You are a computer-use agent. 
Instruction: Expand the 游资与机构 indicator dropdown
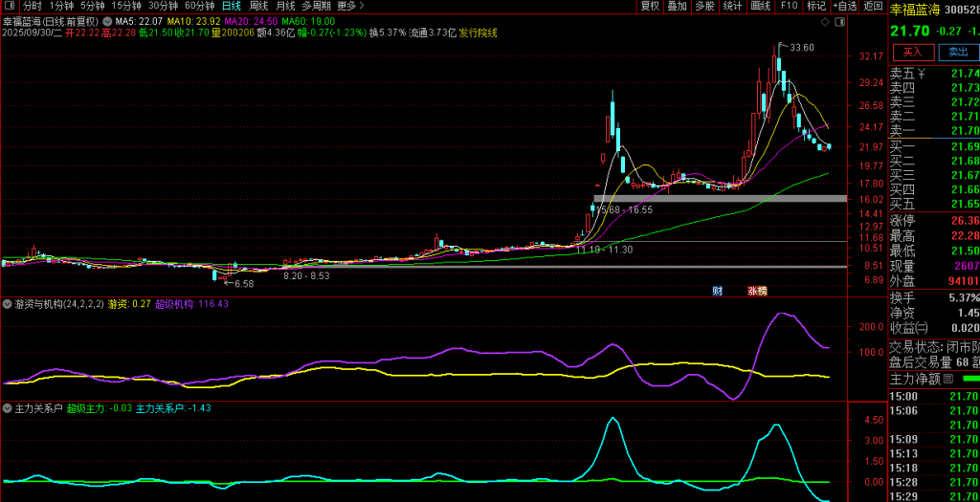click(8, 303)
